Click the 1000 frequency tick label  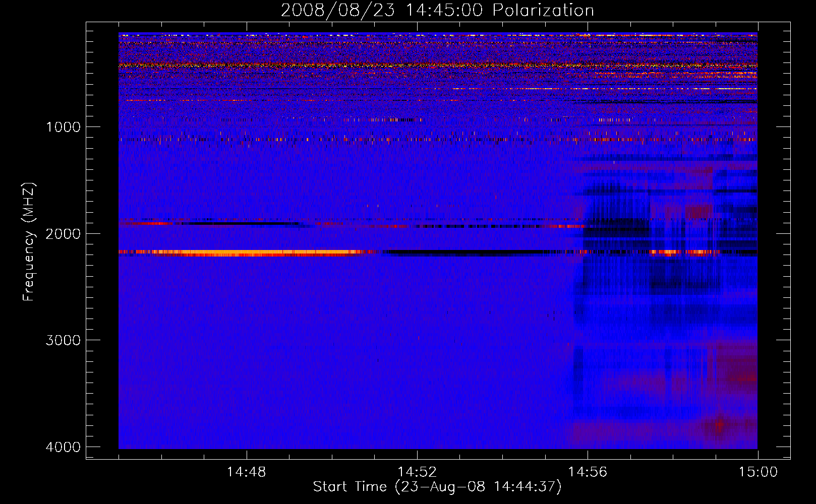click(63, 127)
